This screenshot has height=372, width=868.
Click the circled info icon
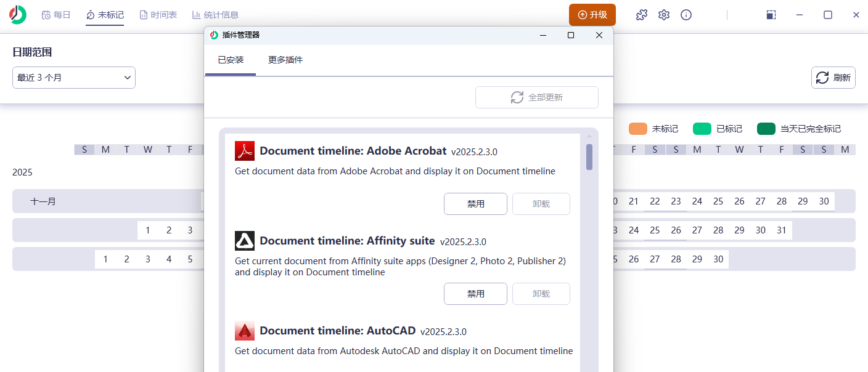pos(686,14)
